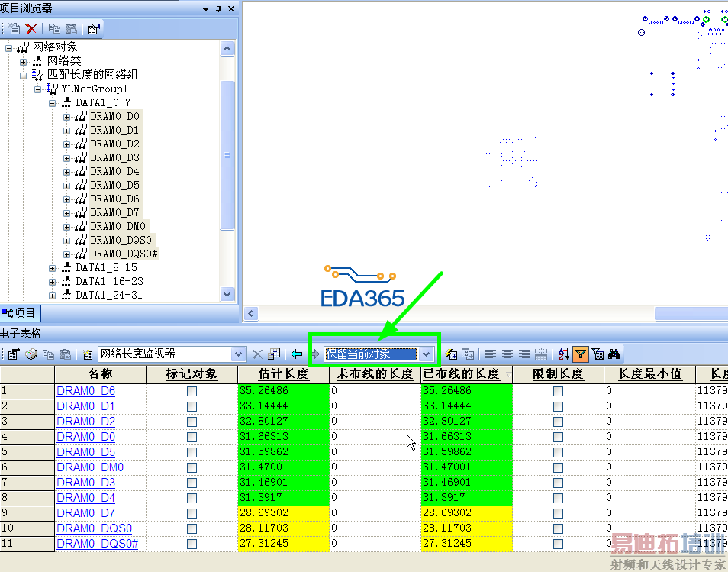Expand the DATA1_8-15 node
The width and height of the screenshot is (728, 572).
(x=52, y=268)
